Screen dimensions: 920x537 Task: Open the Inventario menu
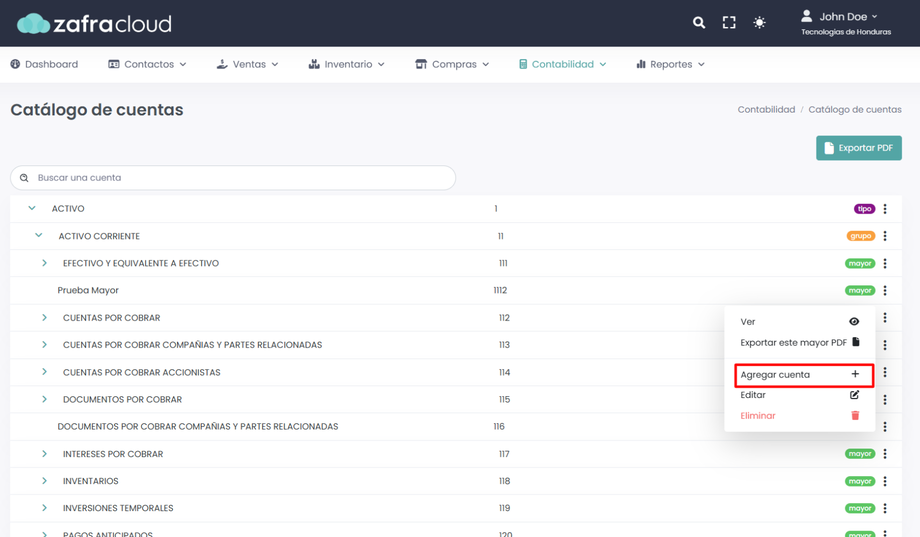pos(346,64)
